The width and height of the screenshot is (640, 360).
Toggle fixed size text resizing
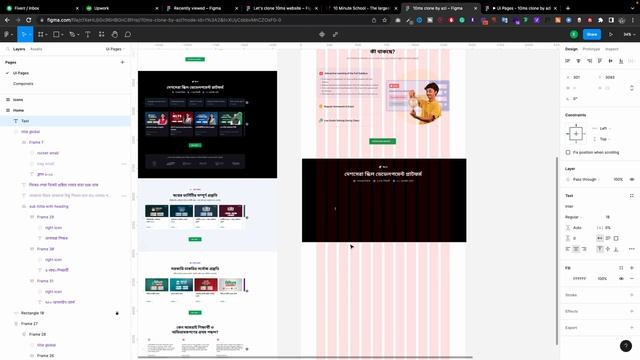click(x=616, y=238)
